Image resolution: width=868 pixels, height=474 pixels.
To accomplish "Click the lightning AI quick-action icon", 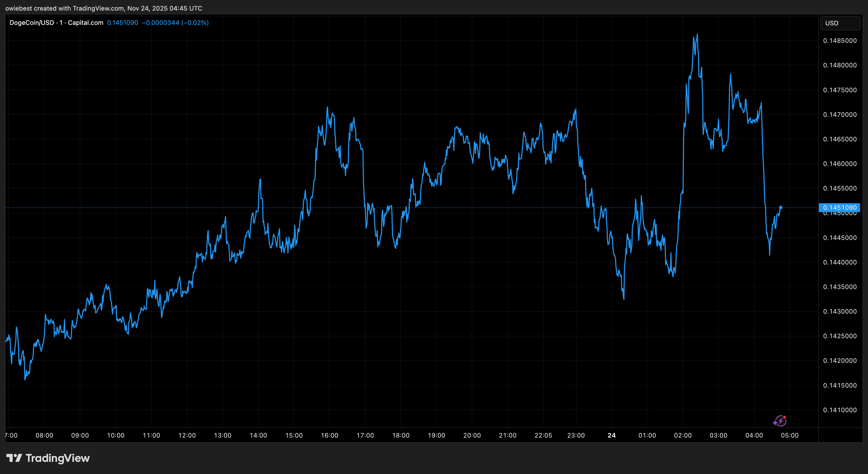I will click(781, 421).
